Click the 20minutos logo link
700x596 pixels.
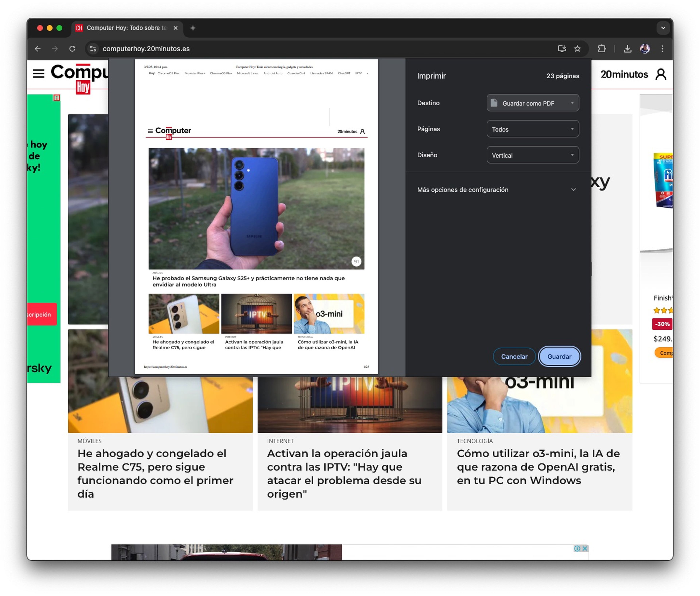[624, 74]
